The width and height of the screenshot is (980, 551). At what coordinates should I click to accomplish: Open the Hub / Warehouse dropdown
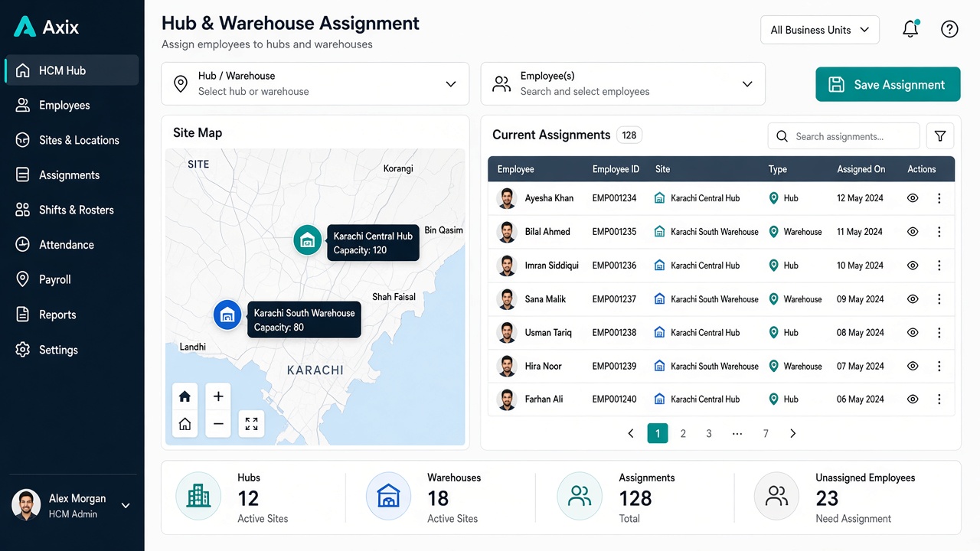(x=315, y=83)
